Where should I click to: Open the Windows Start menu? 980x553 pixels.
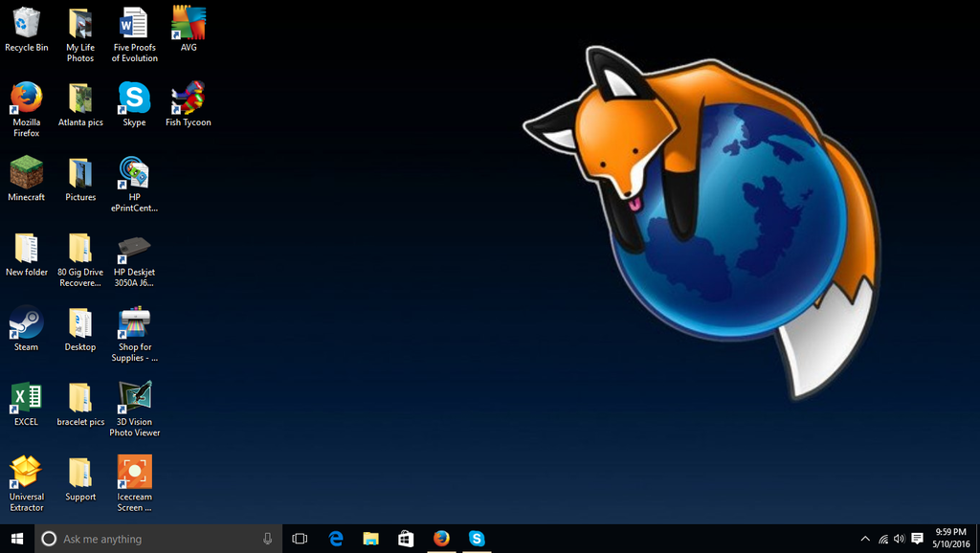click(17, 539)
